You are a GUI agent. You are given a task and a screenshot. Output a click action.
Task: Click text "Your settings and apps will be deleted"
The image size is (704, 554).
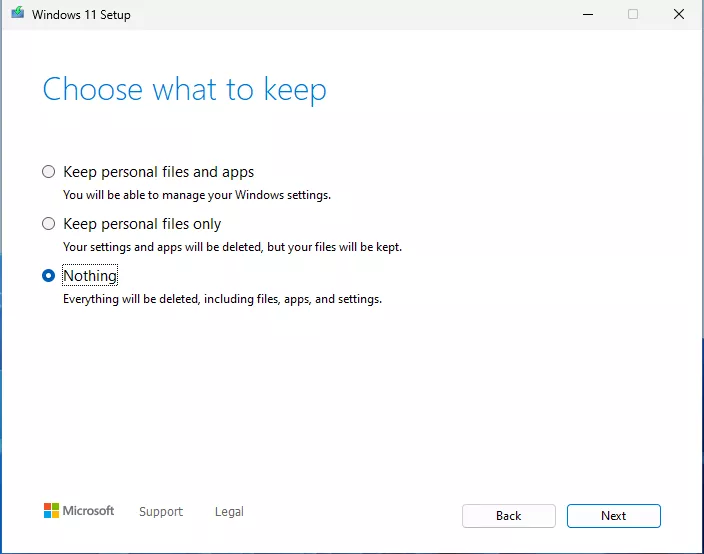163,247
